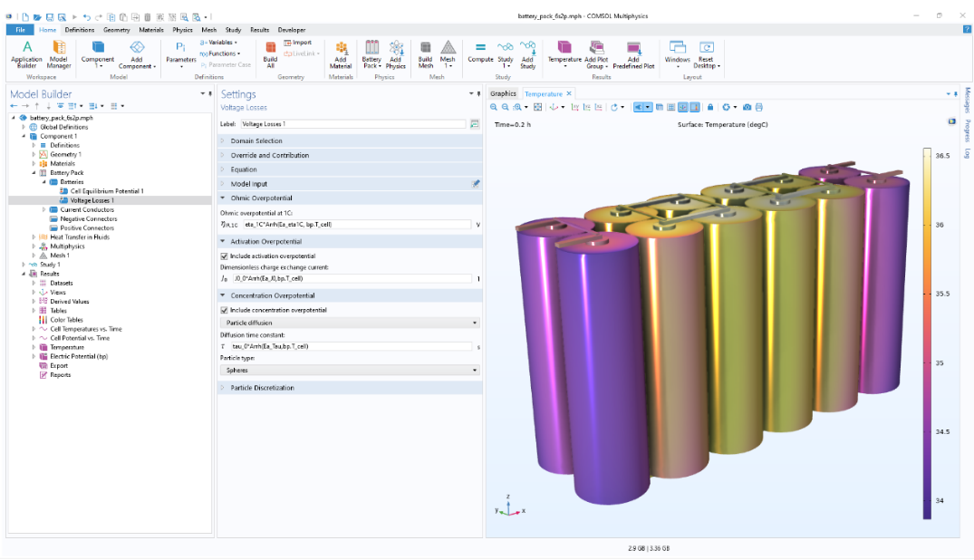Select Cell Equilibrium Potential 1 node

pos(107,191)
